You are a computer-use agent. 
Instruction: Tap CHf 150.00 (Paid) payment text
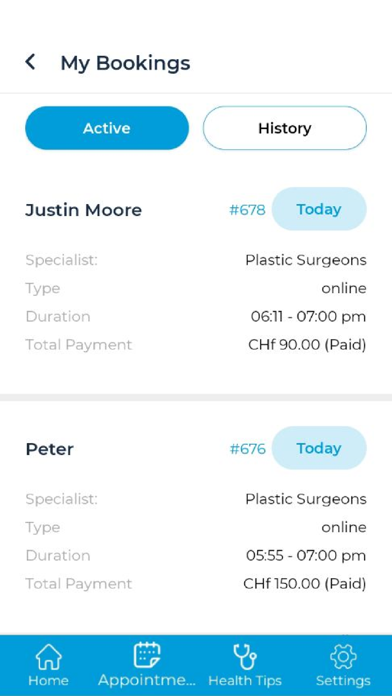(305, 584)
